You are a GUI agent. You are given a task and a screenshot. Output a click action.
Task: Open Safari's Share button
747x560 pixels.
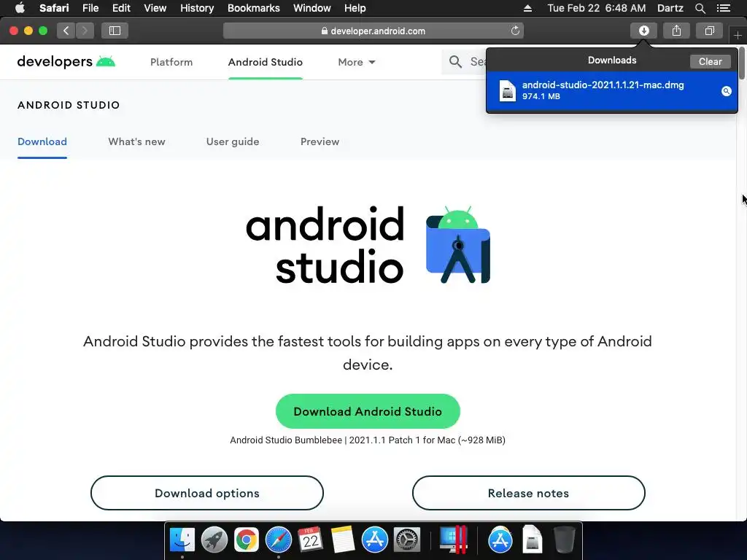click(676, 31)
